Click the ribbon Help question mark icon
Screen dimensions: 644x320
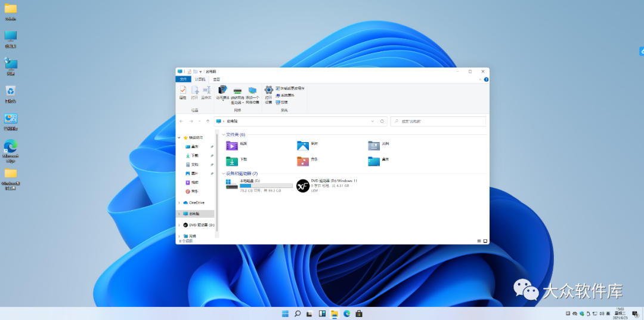tap(486, 79)
